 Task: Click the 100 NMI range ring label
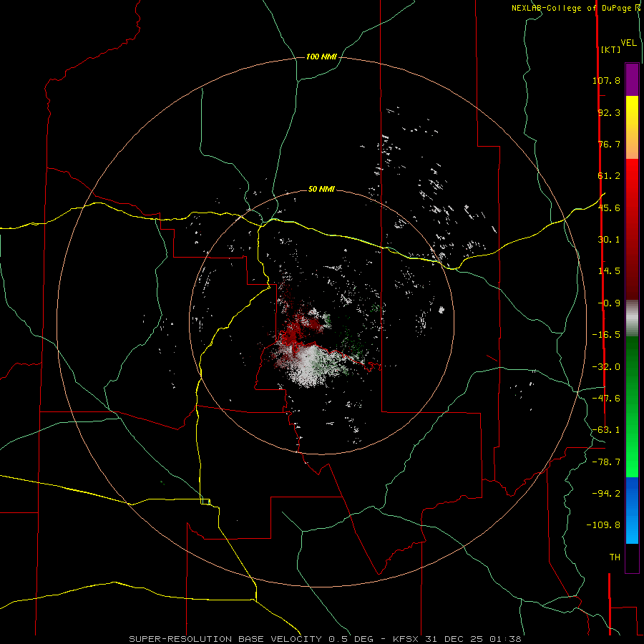[321, 57]
